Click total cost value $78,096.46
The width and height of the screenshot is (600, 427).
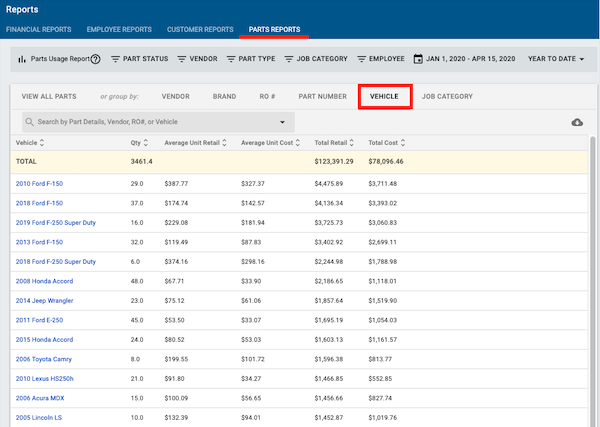[x=386, y=161]
